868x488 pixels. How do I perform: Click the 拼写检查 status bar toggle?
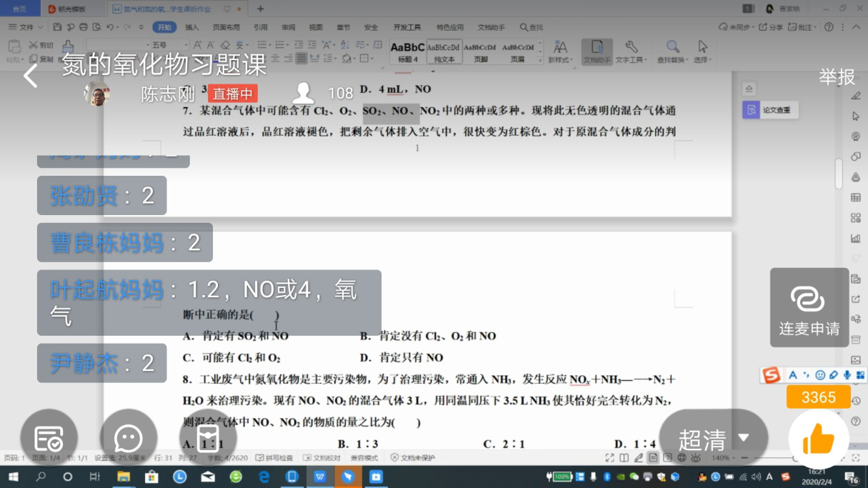274,457
